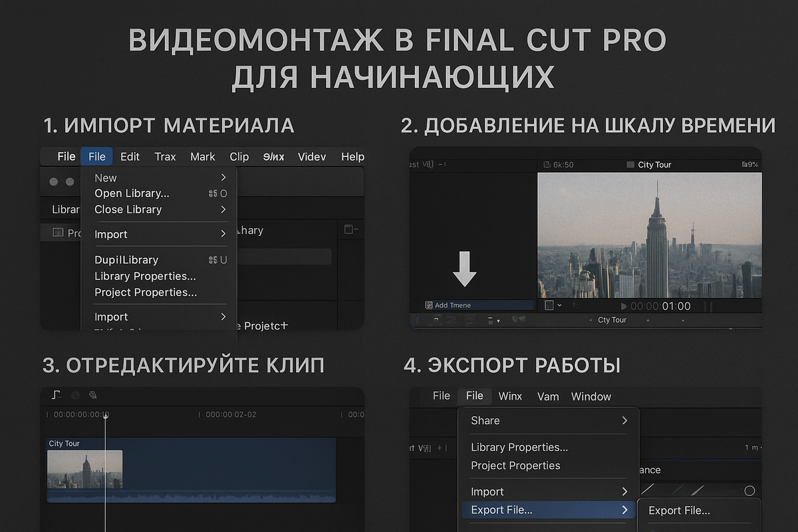The width and height of the screenshot is (798, 532).
Task: Click the City Tour clip name label
Action: 64,444
